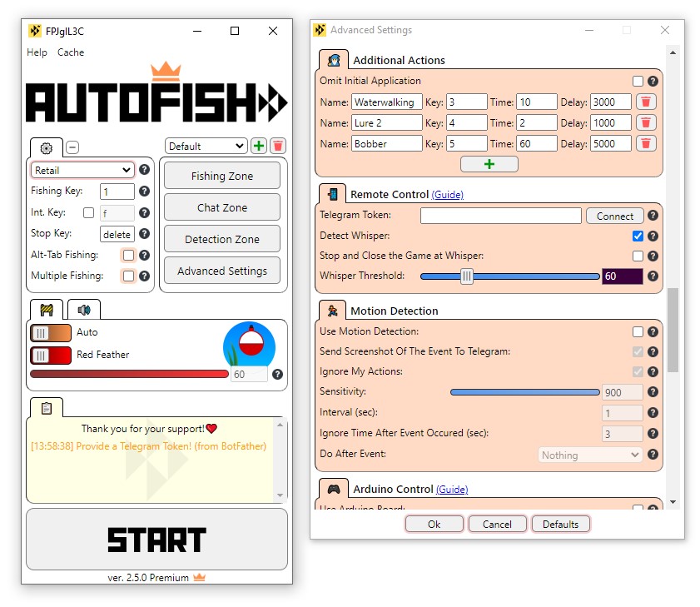Open help for Detect Whisper
This screenshot has width=700, height=607.
pyautogui.click(x=653, y=236)
